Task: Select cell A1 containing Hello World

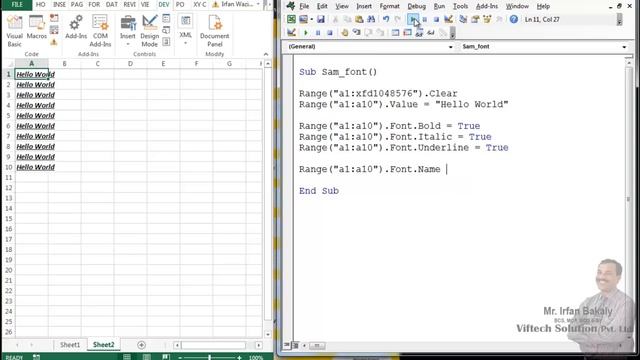Action: 32,74
